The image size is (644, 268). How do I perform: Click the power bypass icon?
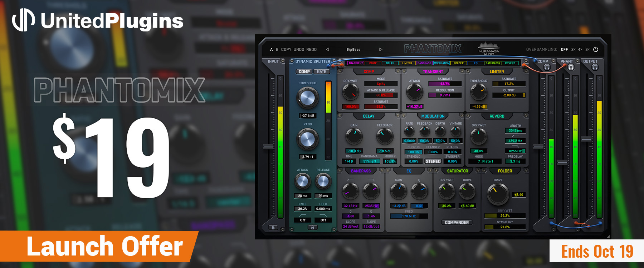596,49
